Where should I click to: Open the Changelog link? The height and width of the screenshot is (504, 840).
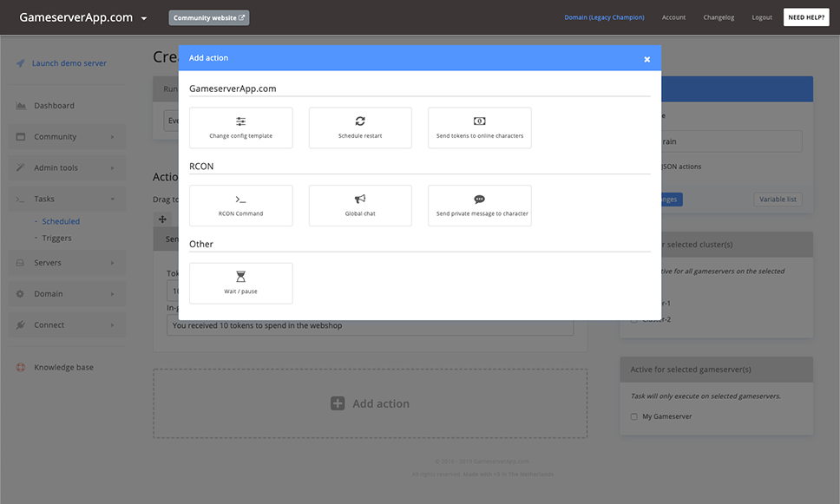(719, 17)
